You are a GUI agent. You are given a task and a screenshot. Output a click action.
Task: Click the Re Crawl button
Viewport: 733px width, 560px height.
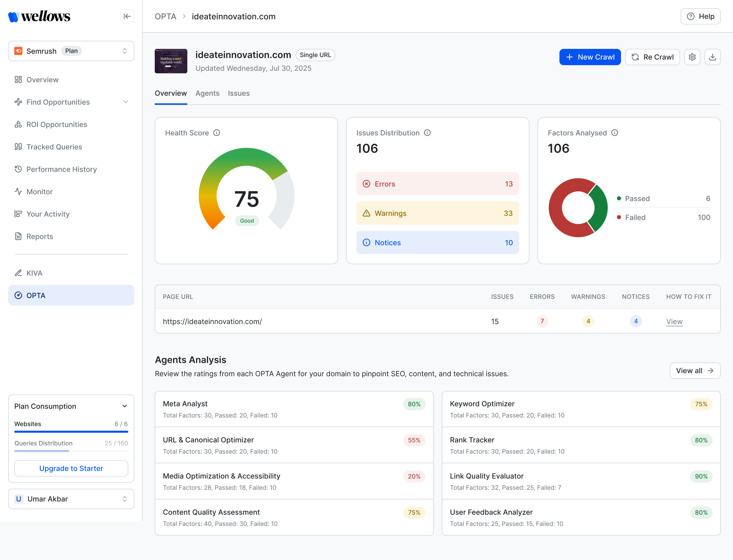[652, 57]
